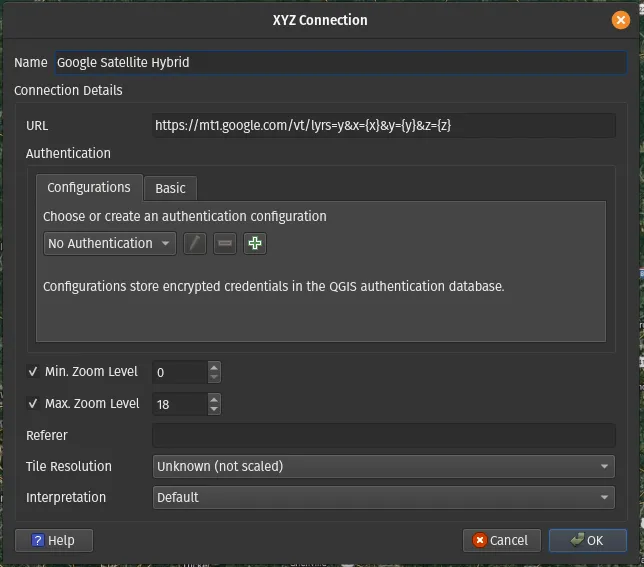Screen dimensions: 644x567
Task: Switch to the Basic authentication tab
Action: 170,188
